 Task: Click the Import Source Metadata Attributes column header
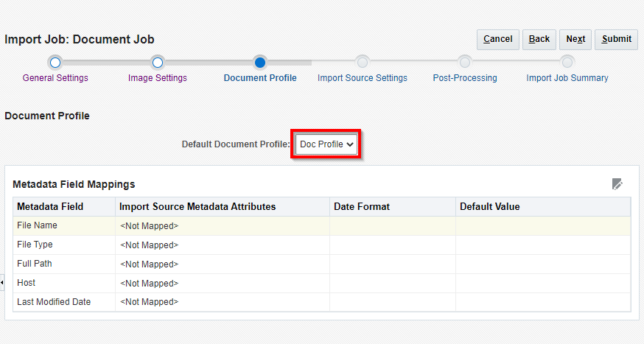(197, 207)
